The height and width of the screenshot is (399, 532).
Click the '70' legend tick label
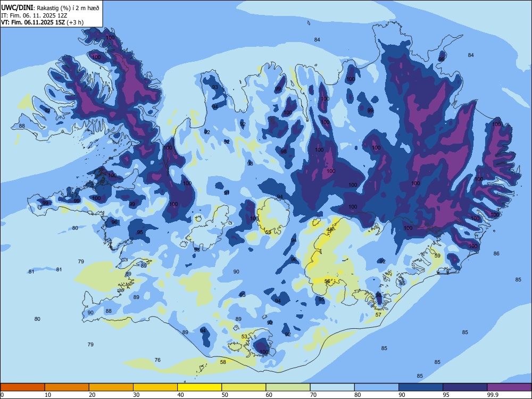(x=313, y=395)
